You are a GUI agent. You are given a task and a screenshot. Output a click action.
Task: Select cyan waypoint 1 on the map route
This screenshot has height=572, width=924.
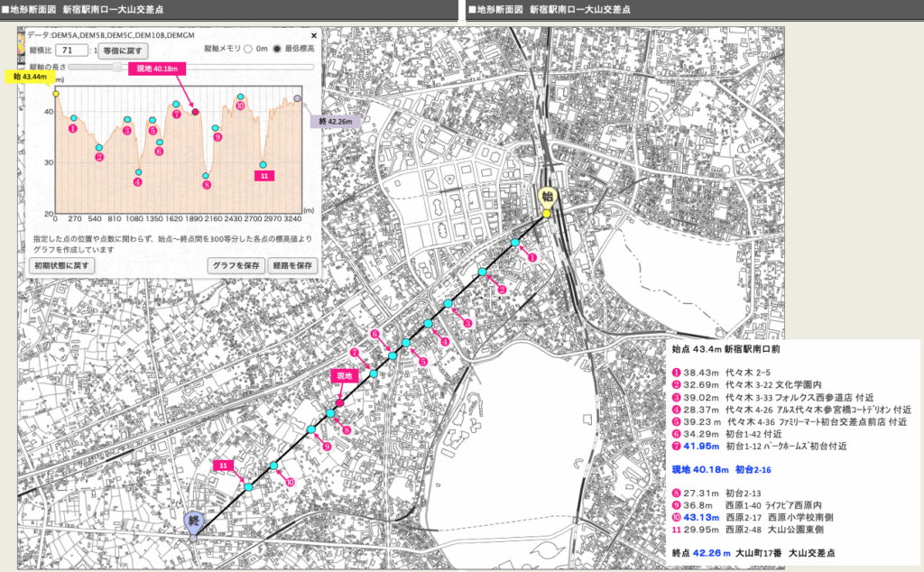point(515,243)
